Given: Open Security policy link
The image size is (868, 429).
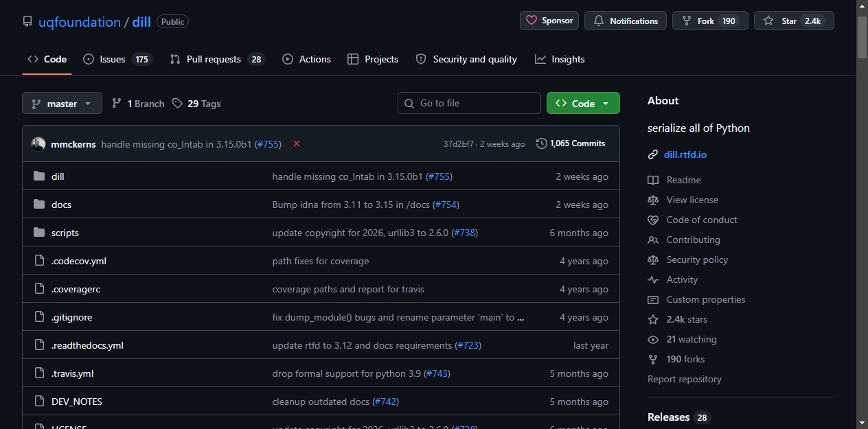Looking at the screenshot, I should [688, 259].
